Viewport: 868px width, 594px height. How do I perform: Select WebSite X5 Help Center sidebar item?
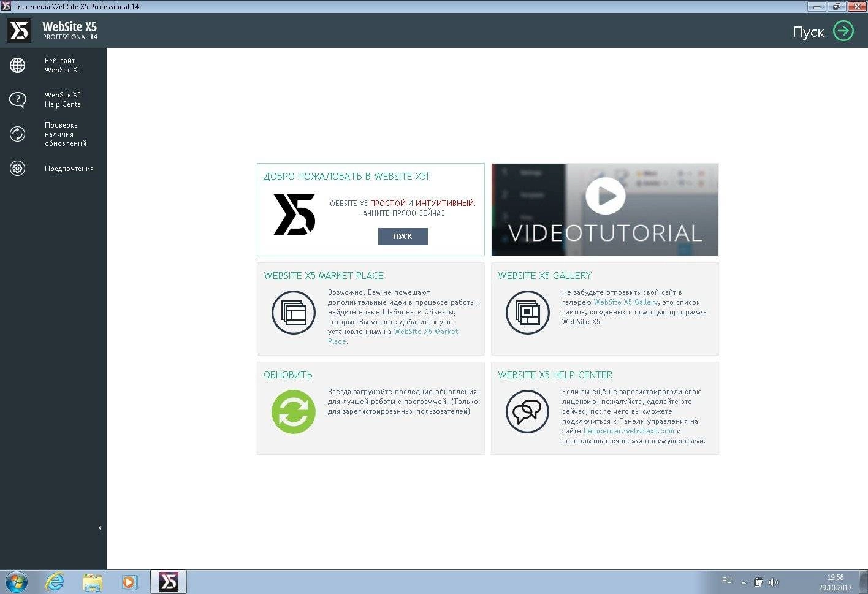[x=53, y=99]
